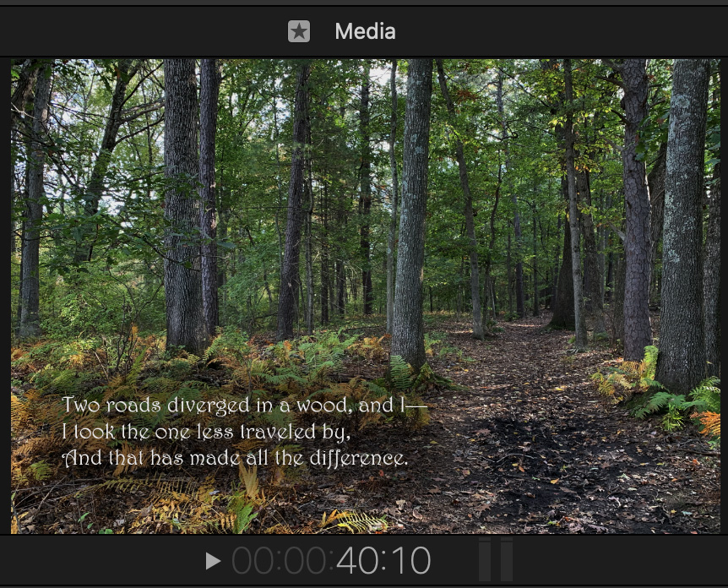This screenshot has height=588, width=728.
Task: Click the bright 40:10 timecode digits
Action: (x=383, y=561)
